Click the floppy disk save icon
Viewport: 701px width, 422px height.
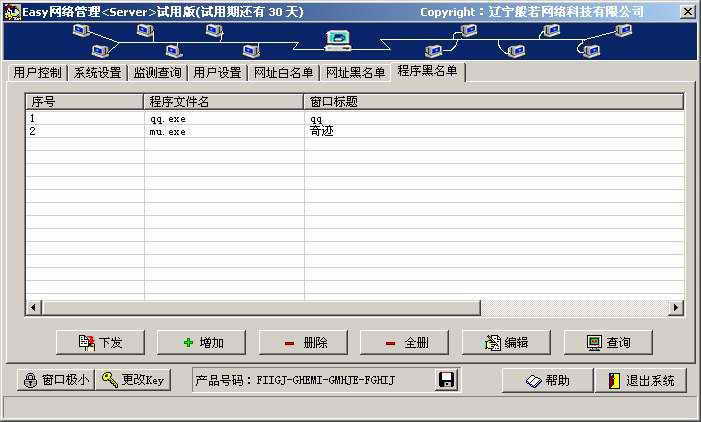point(447,380)
